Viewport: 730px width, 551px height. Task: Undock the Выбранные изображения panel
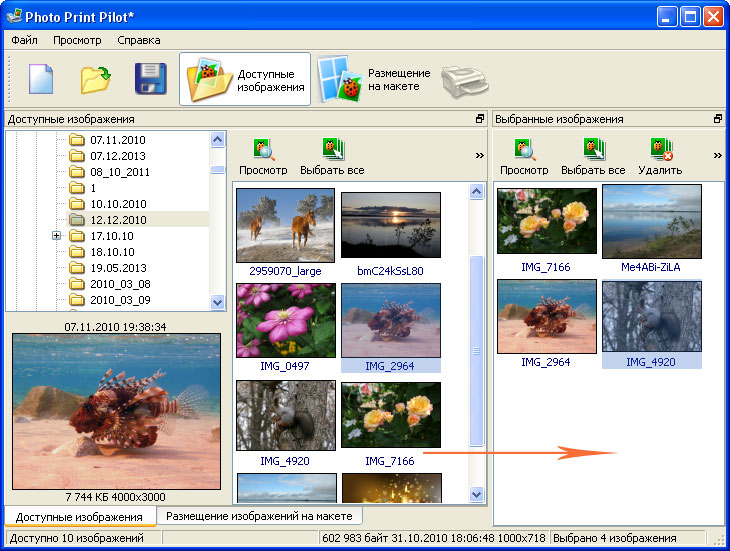tap(718, 119)
